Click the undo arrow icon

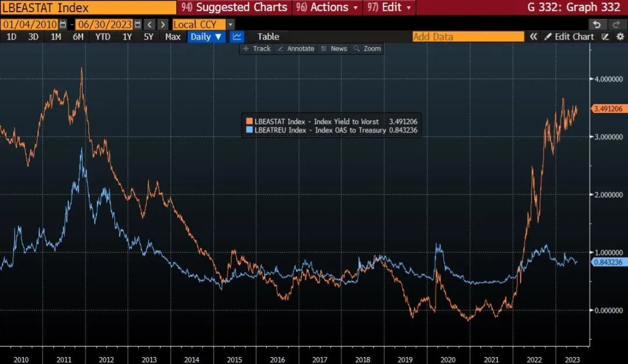pyautogui.click(x=596, y=24)
